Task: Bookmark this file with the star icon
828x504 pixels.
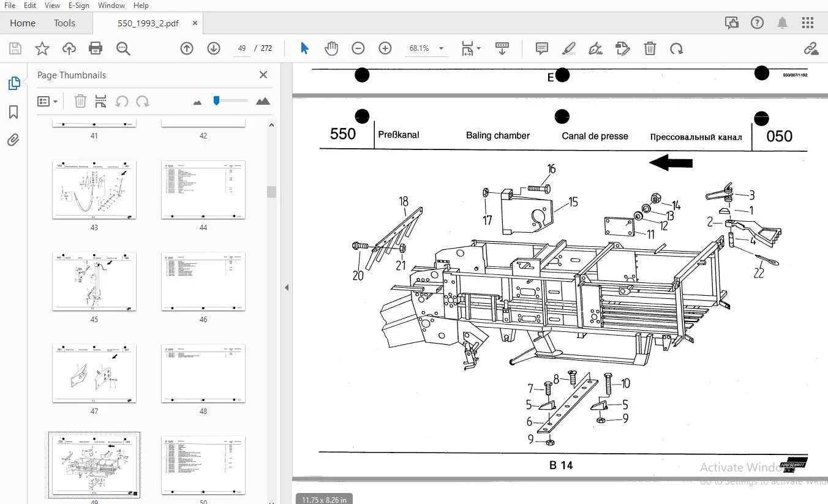Action: pyautogui.click(x=42, y=48)
